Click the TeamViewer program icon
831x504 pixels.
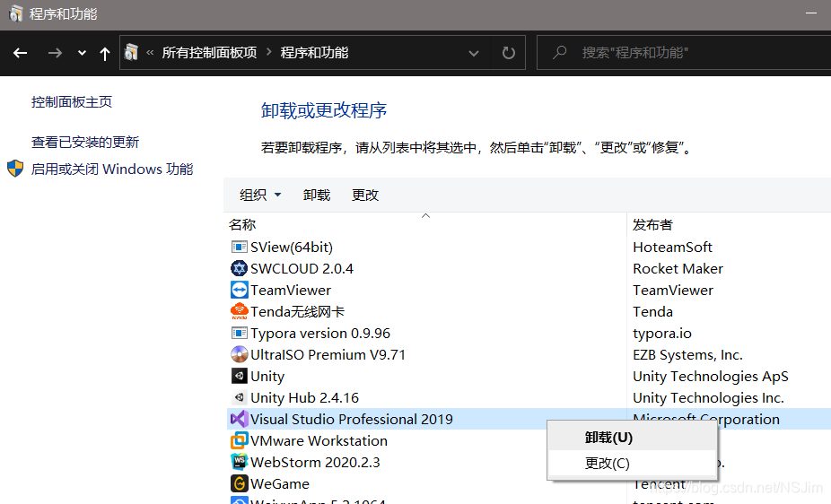[x=239, y=291]
